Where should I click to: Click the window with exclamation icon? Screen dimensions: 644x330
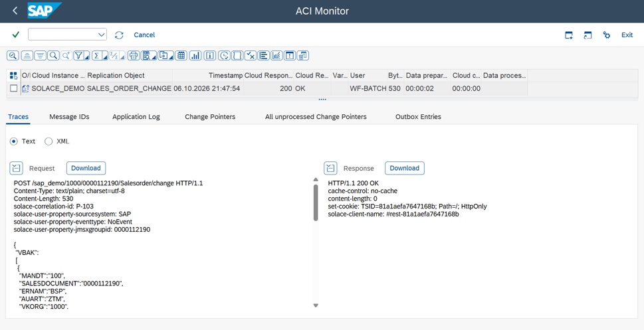(x=290, y=55)
